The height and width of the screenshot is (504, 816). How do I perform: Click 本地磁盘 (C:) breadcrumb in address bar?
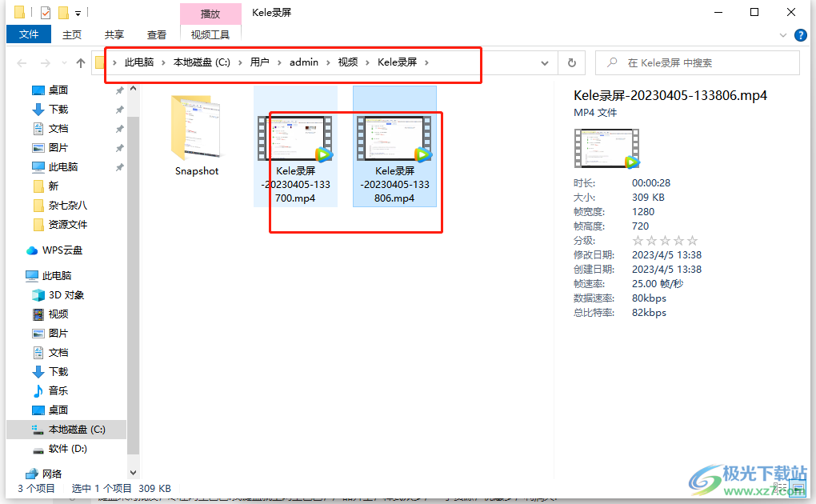click(202, 62)
